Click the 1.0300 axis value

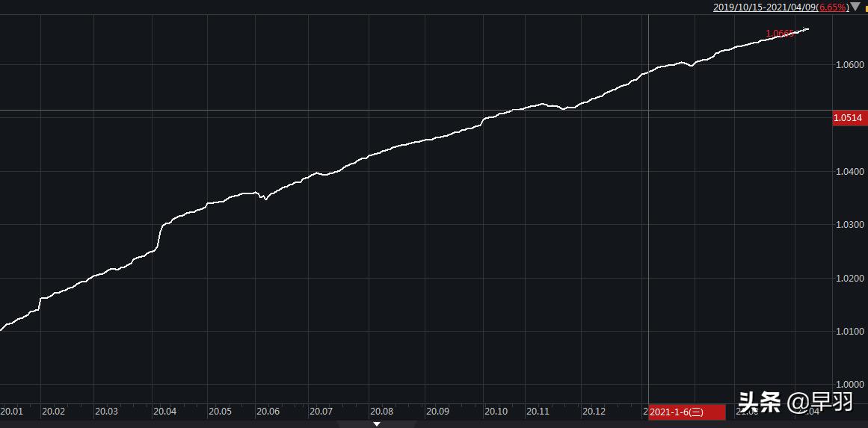849,225
